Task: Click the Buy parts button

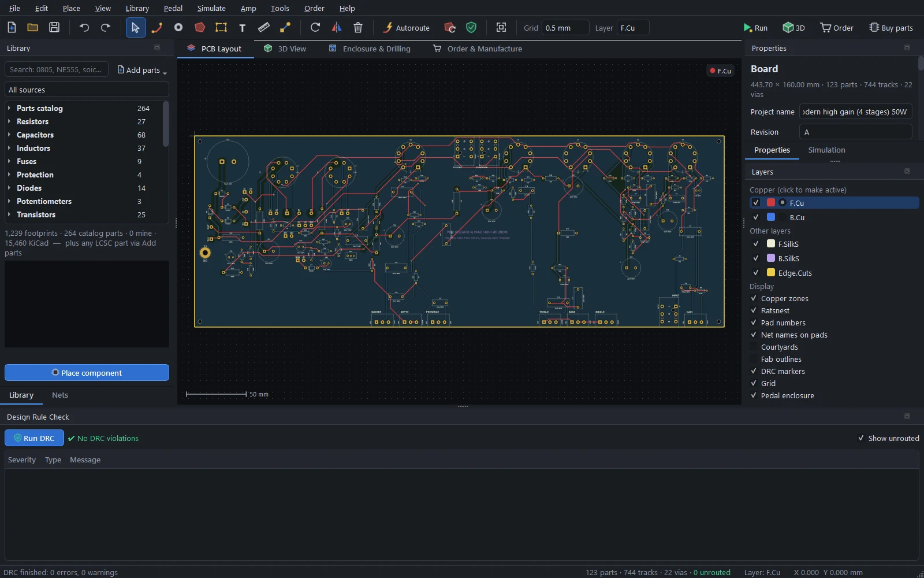Action: [891, 27]
